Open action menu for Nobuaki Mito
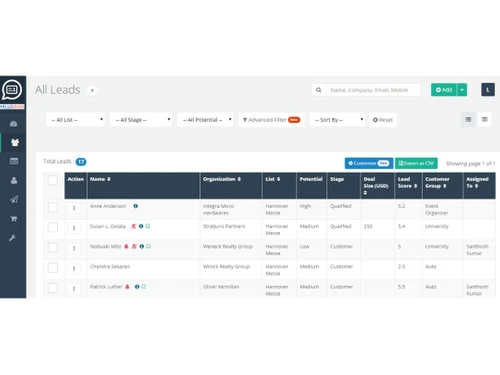This screenshot has height=375, width=500. click(x=74, y=248)
